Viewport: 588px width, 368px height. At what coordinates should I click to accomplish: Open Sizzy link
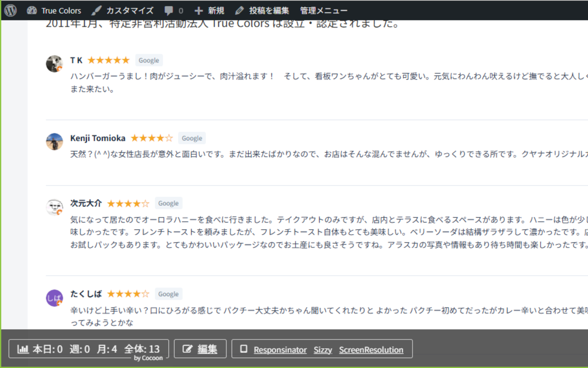point(323,350)
